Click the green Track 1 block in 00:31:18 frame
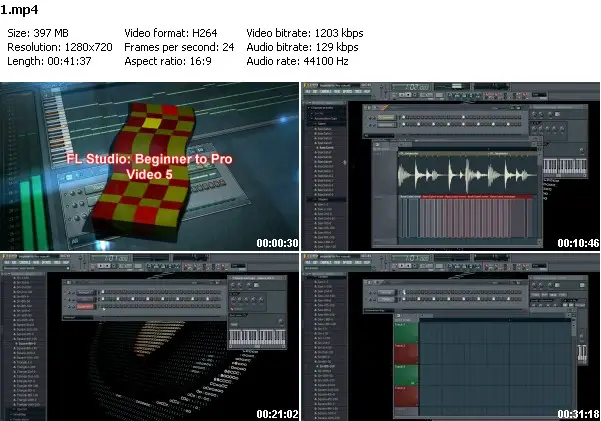The image size is (601, 421). tap(406, 333)
